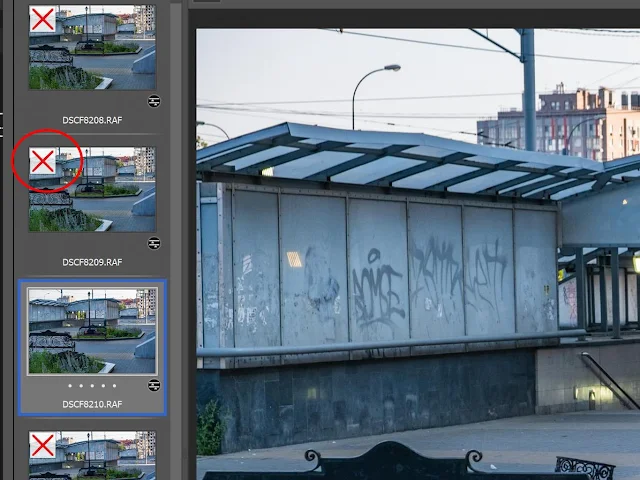Viewport: 640px width, 480px height.
Task: Click the edit settings badge on DSCF8210.RAF
Action: coord(154,385)
